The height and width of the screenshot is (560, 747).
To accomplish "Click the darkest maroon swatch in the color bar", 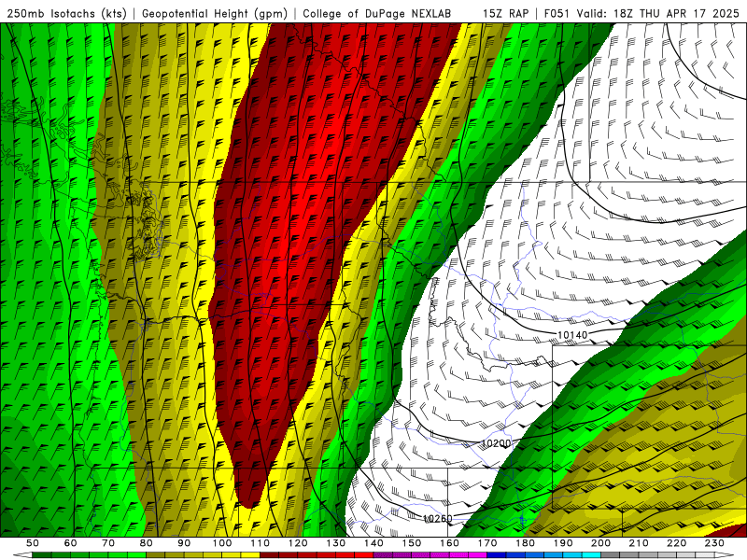I will point(269,554).
